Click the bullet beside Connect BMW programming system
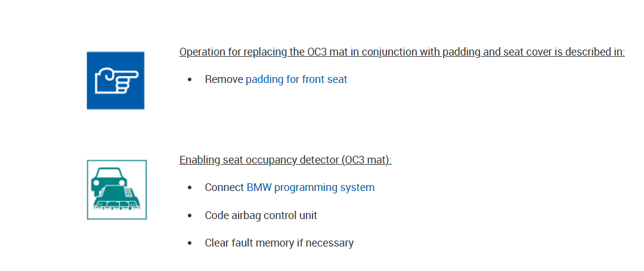Screen dimensions: 644x271 [x=190, y=188]
